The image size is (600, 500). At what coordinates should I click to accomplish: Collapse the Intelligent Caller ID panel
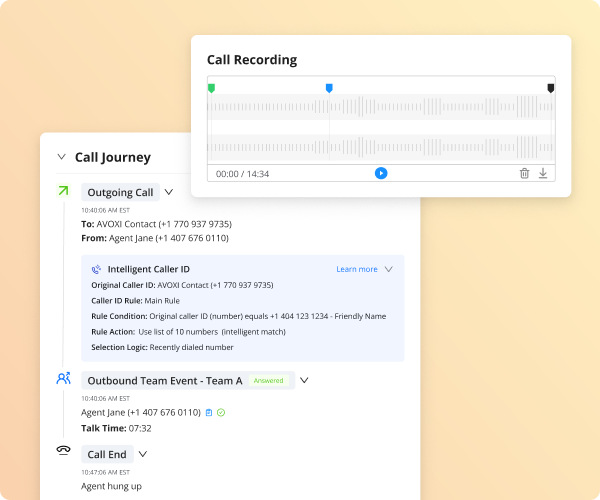pyautogui.click(x=389, y=269)
